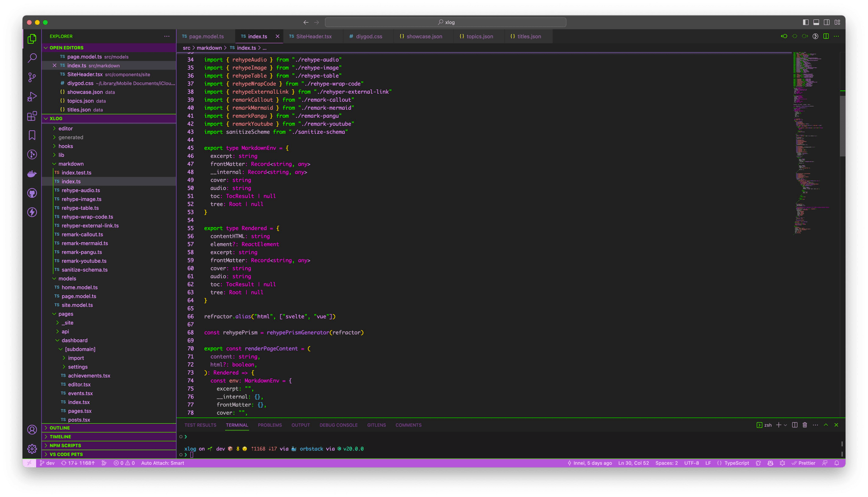Open the Copilot status icon in the status bar
868x497 pixels.
770,463
